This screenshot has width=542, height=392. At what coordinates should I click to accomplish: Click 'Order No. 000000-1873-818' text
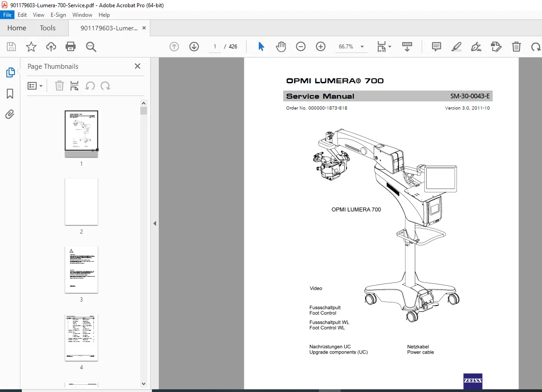(x=317, y=108)
